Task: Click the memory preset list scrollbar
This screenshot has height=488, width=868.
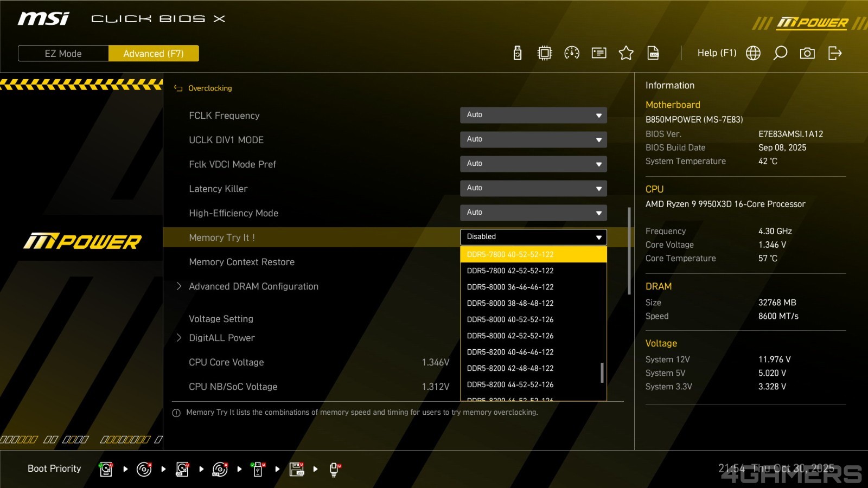Action: coord(602,372)
